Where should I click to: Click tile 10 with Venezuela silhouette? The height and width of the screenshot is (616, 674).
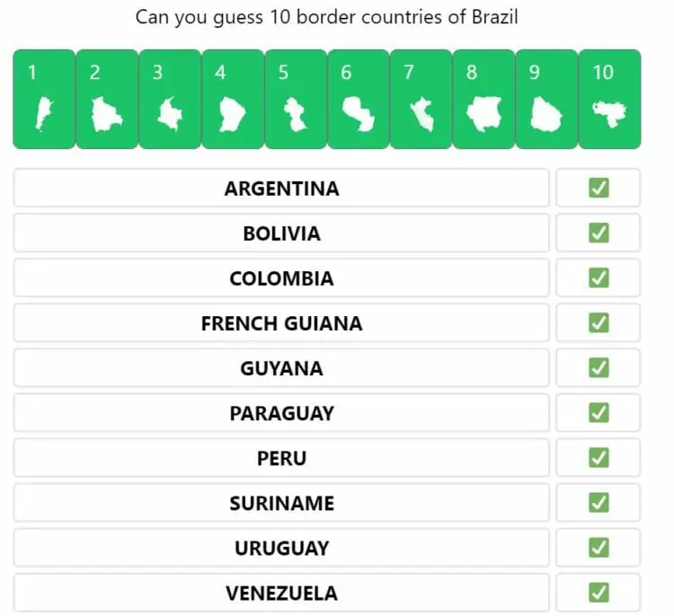609,99
